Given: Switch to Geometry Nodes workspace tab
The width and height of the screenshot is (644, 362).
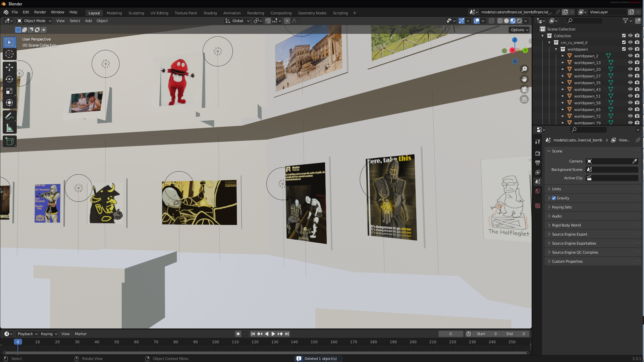Looking at the screenshot, I should 312,13.
